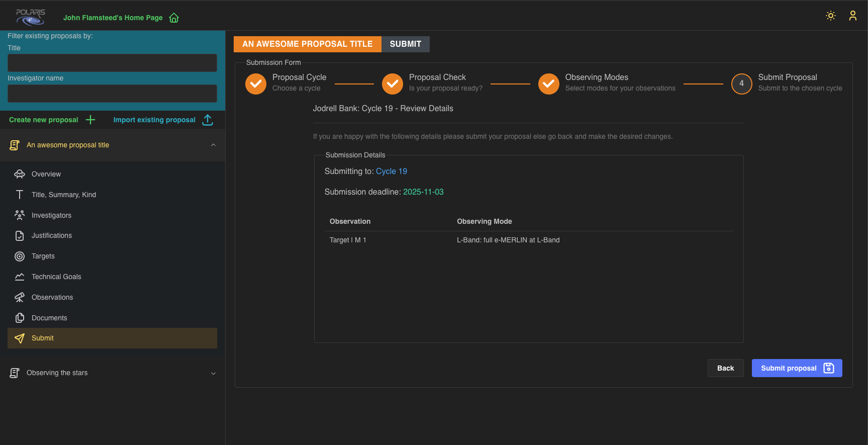Open Overview in the sidebar
This screenshot has width=868, height=445.
[46, 174]
